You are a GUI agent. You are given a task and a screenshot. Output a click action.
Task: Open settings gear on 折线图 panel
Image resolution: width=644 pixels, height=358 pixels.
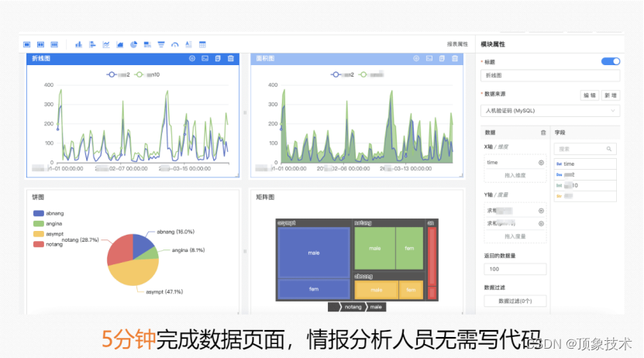[x=191, y=59]
